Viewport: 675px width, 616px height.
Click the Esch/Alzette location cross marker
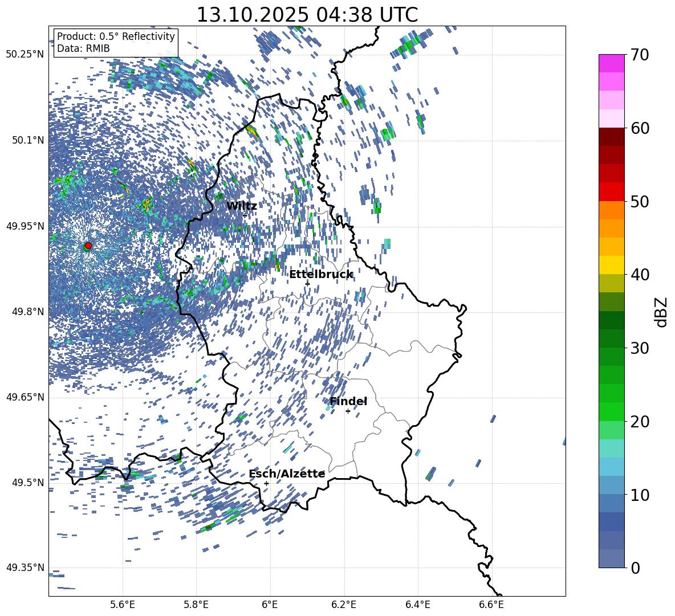266,483
